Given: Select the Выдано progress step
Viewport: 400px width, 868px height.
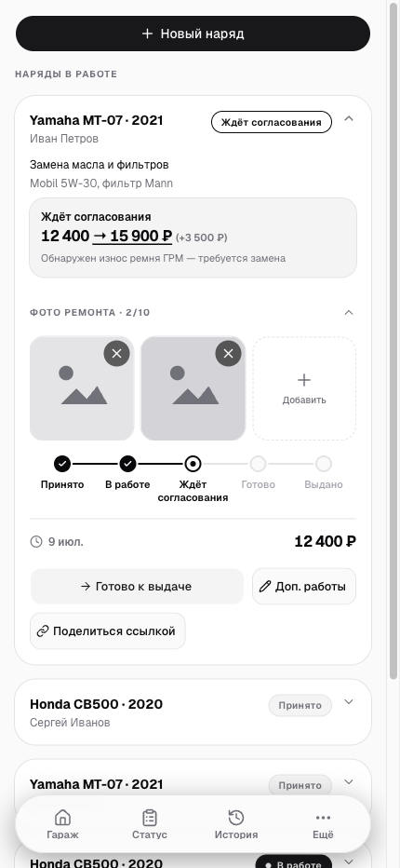Looking at the screenshot, I should (324, 472).
